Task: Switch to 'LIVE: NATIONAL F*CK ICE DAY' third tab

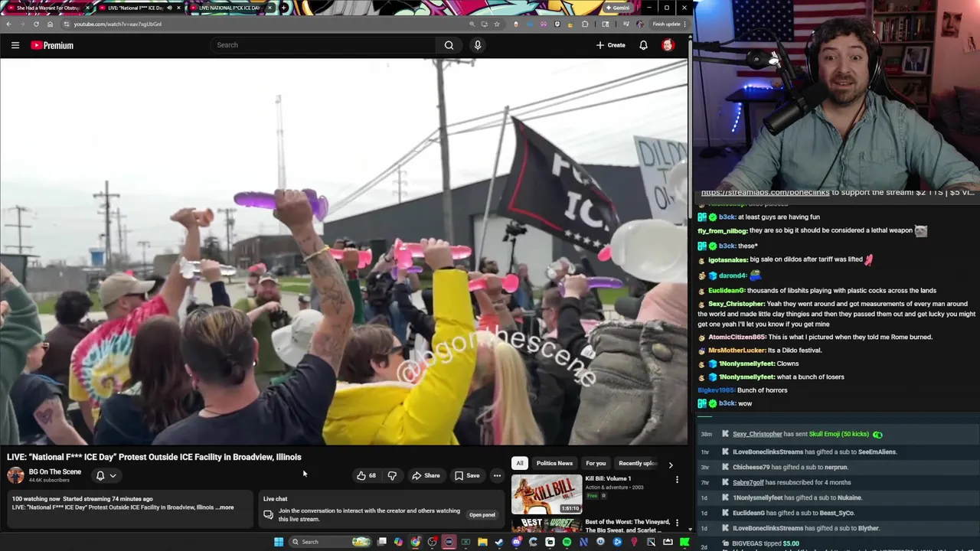Action: [x=230, y=8]
